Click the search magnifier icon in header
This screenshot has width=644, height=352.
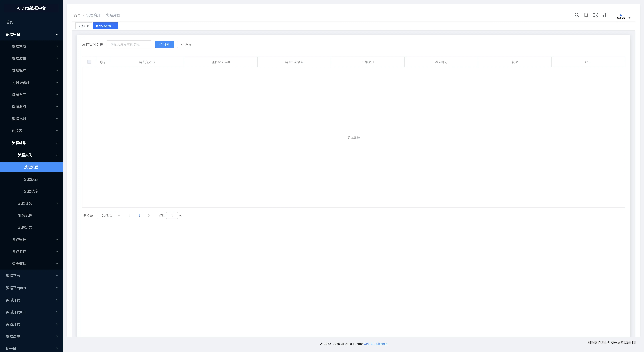tap(577, 15)
